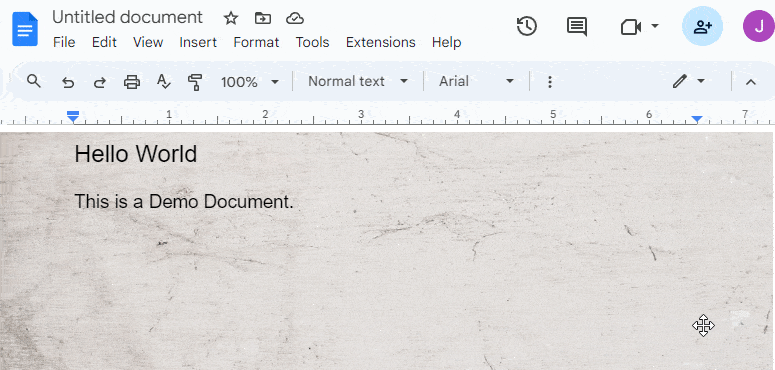
Task: Star the Untitled document
Action: 231,19
